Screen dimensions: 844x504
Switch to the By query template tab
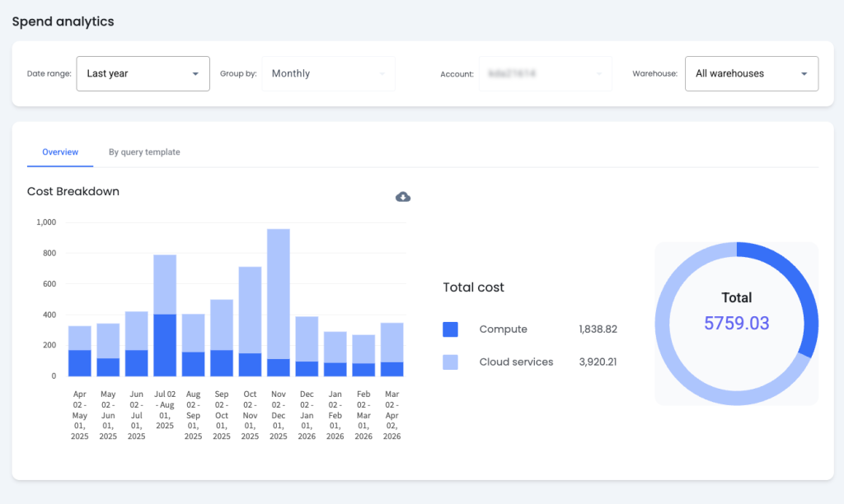(144, 152)
